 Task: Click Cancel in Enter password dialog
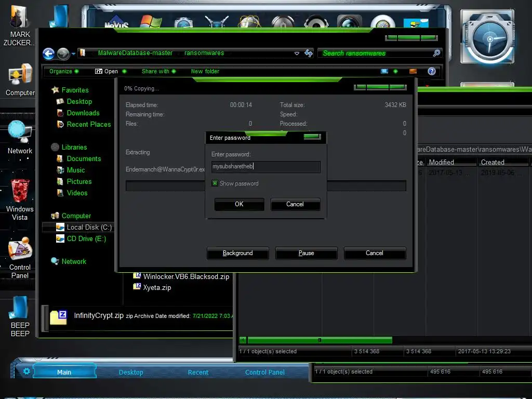point(295,204)
